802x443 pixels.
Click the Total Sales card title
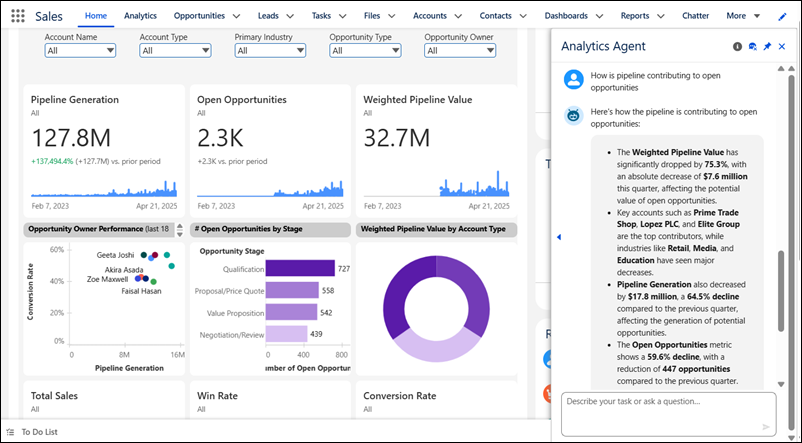point(54,396)
